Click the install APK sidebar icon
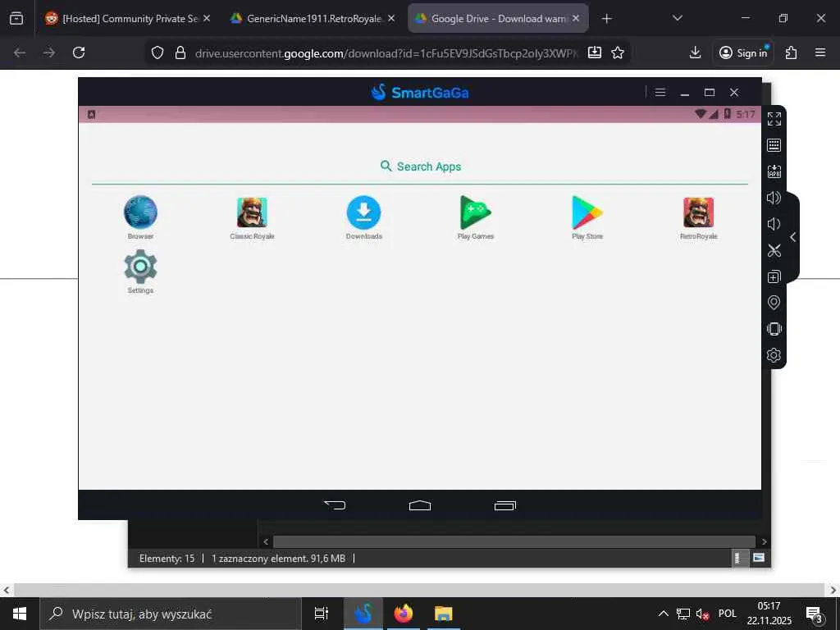The height and width of the screenshot is (630, 840). click(x=774, y=171)
